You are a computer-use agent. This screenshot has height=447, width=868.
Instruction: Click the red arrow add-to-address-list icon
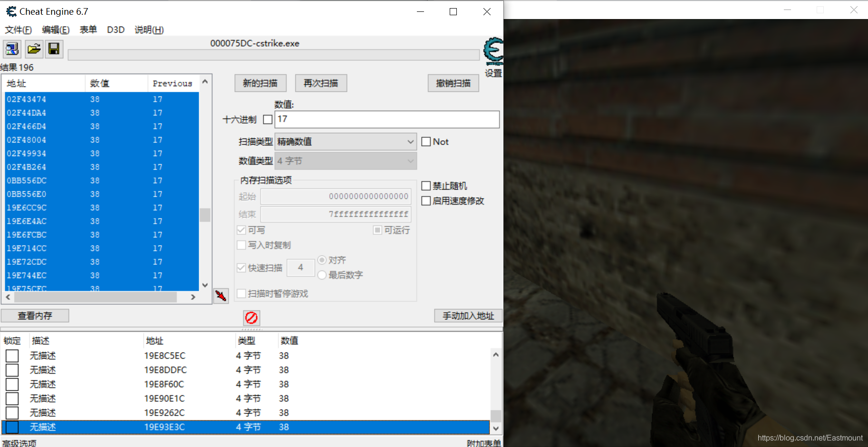pyautogui.click(x=221, y=295)
